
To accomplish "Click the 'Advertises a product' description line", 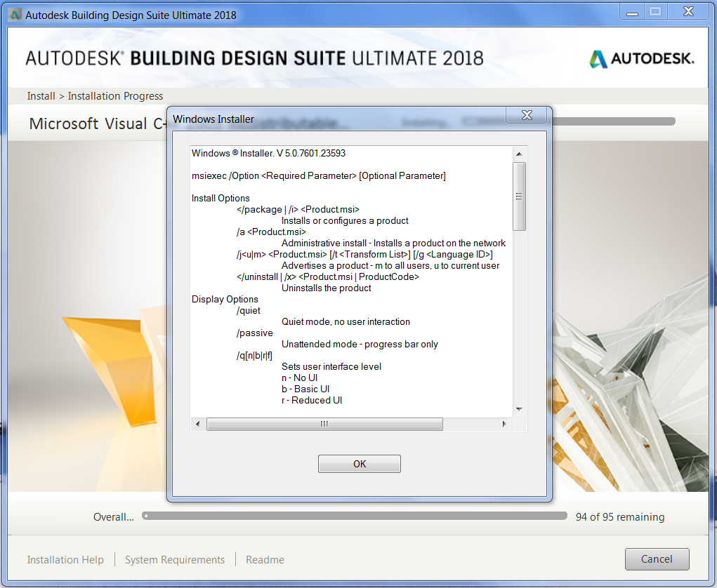I will coord(390,265).
